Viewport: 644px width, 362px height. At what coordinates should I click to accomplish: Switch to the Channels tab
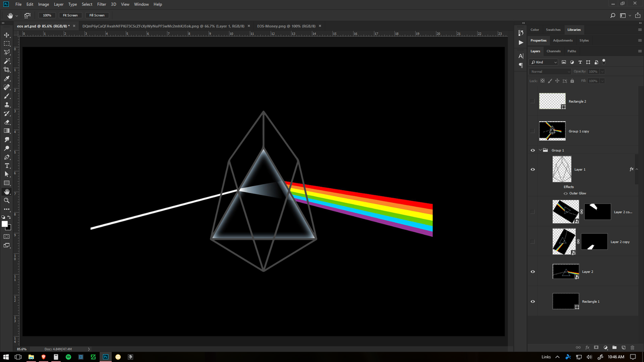coord(553,51)
